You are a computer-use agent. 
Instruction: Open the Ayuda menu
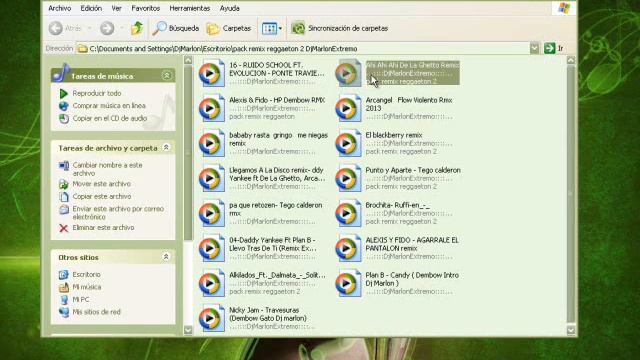click(229, 8)
